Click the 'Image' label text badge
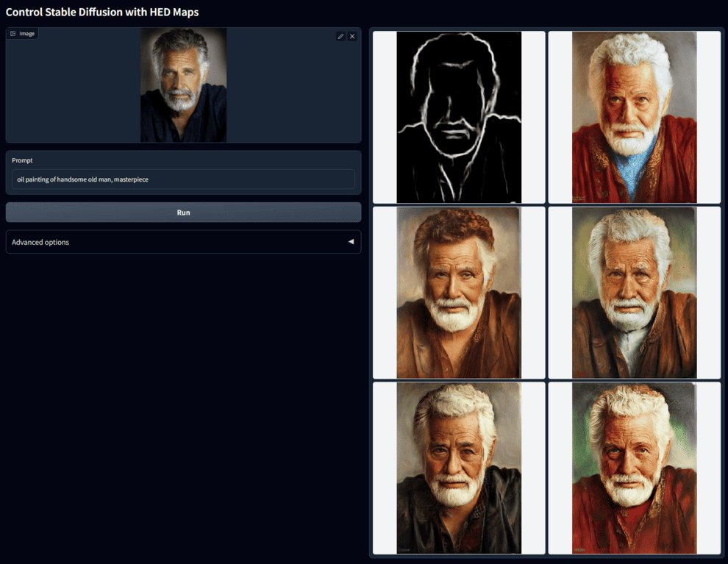Image resolution: width=728 pixels, height=564 pixels. [x=26, y=34]
